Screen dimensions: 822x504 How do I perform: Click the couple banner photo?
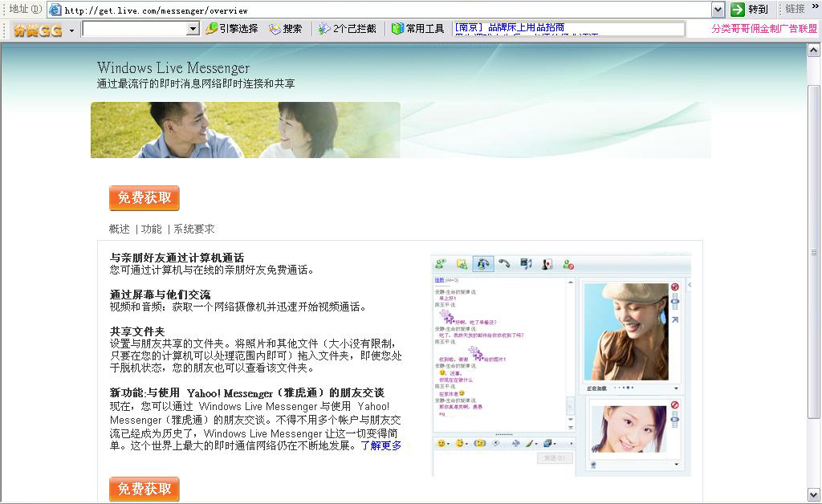246,130
